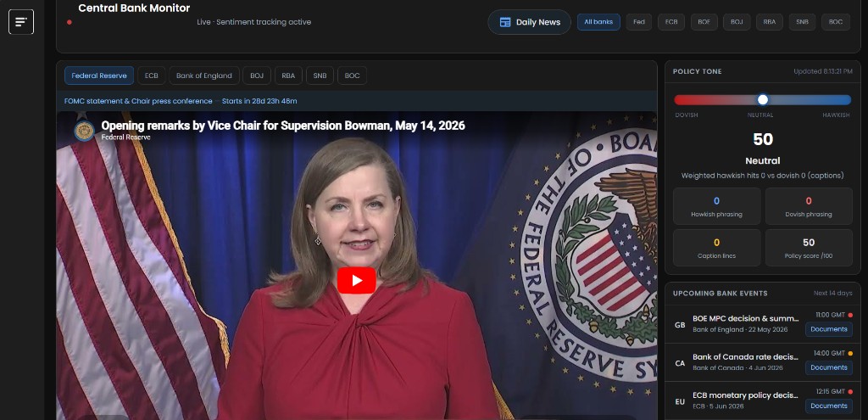Select the BOC header filter chip
868x420 pixels.
pos(836,22)
